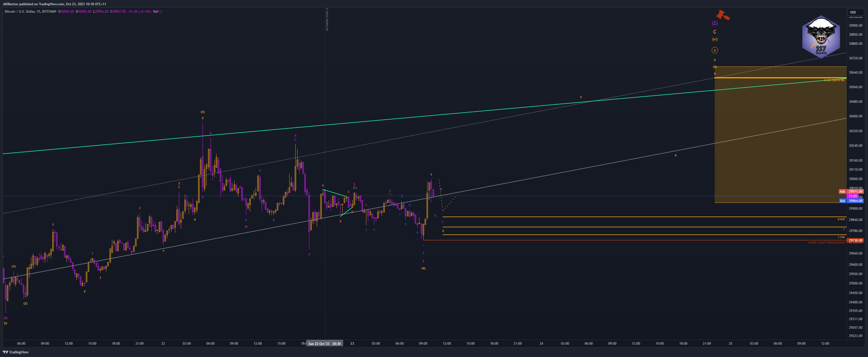This screenshot has width=868, height=357.
Task: Click the 557 Trades badger logo
Action: point(821,37)
